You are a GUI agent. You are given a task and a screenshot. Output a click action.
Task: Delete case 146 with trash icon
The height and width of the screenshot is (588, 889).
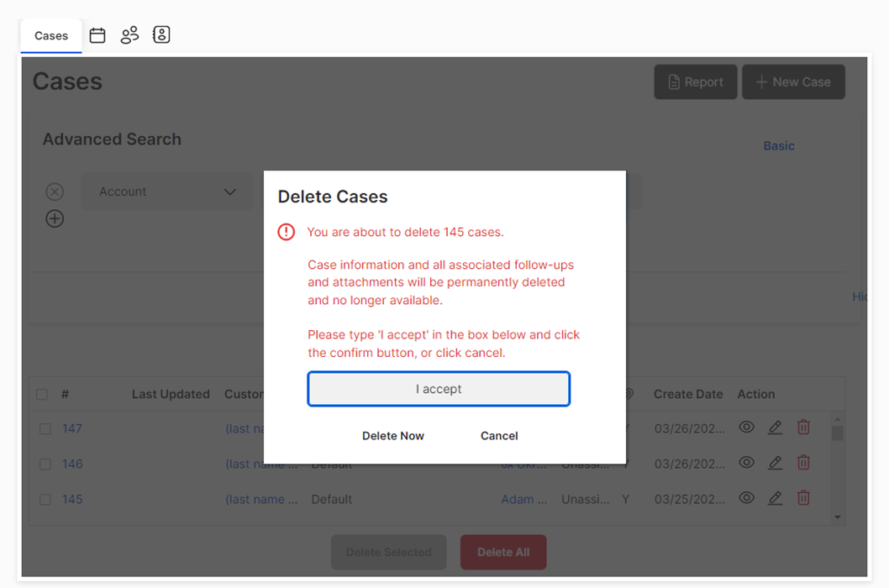803,463
